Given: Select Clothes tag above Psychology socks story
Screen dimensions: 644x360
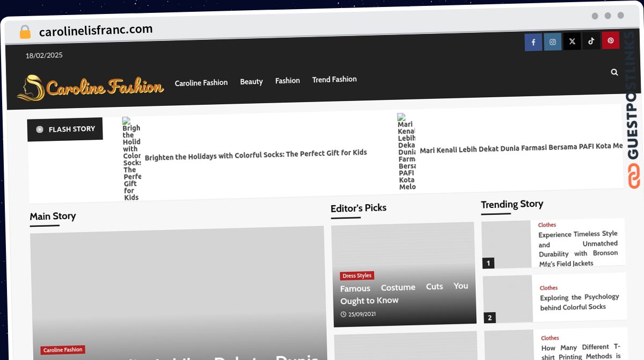Looking at the screenshot, I should tap(548, 288).
